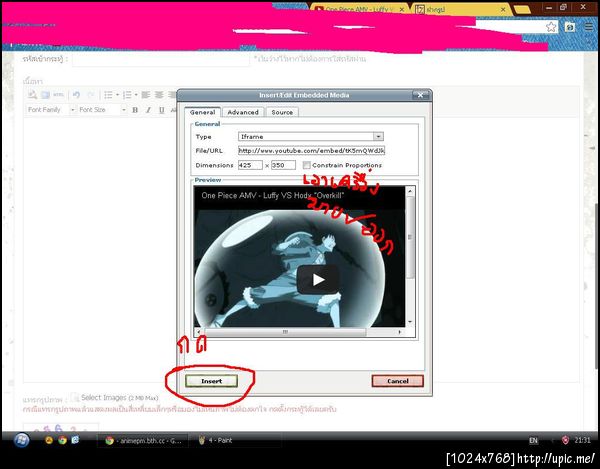Toggle Bold formatting in editor
Image resolution: width=600 pixels, height=469 pixels.
click(135, 110)
